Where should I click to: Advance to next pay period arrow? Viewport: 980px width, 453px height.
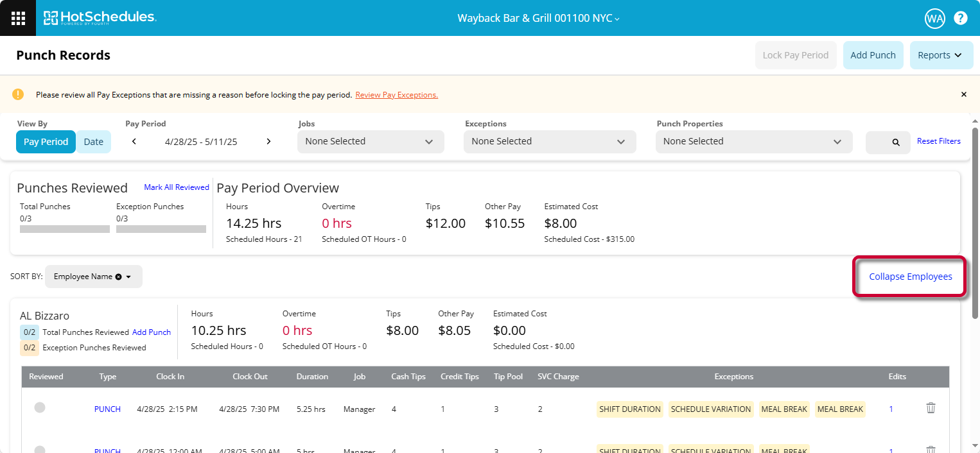268,142
